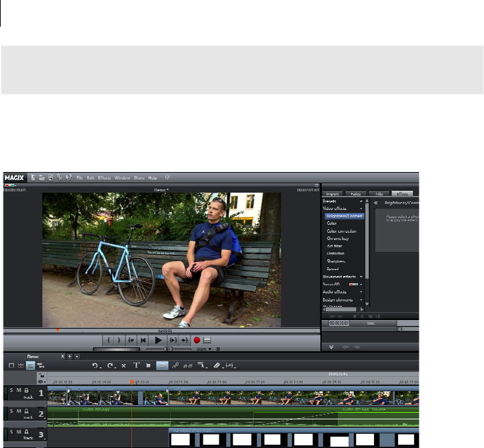Undo the last action in timeline toolbar
Screen dimensions: 484x448
click(95, 365)
